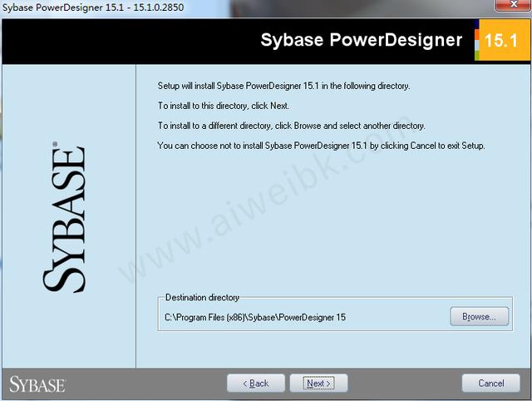Go back with the Back button
Screen dimensions: 532x401
pos(256,383)
